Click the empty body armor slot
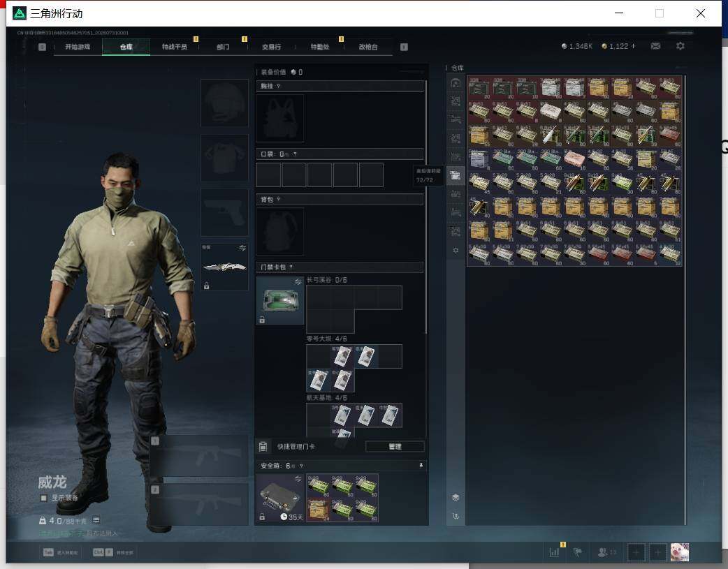 tap(224, 158)
